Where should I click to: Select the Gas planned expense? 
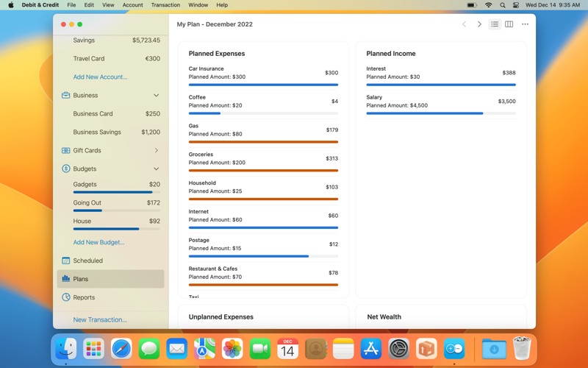pos(263,133)
